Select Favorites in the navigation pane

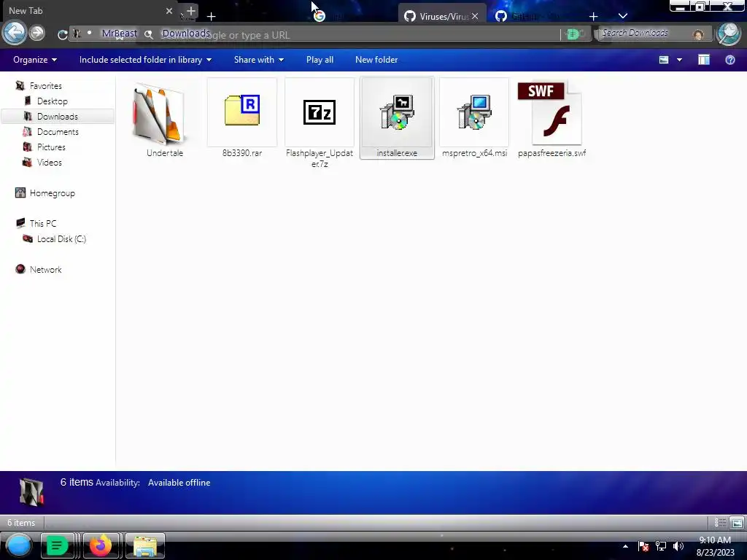45,86
